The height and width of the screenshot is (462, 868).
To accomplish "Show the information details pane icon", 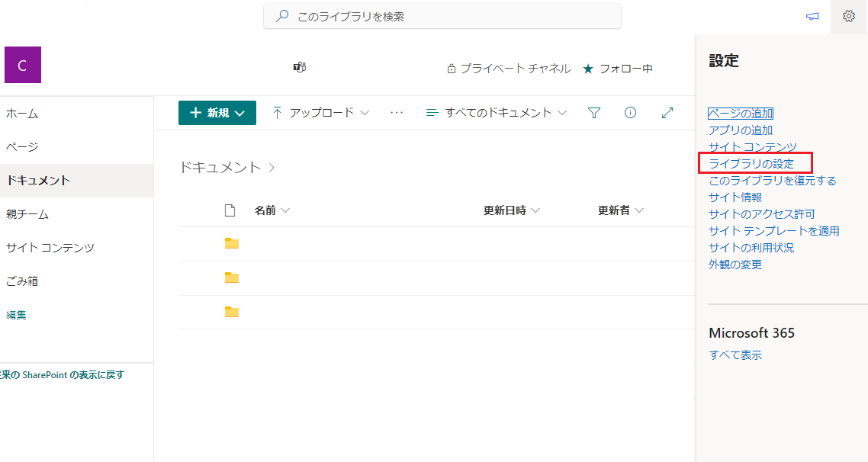I will tap(630, 113).
